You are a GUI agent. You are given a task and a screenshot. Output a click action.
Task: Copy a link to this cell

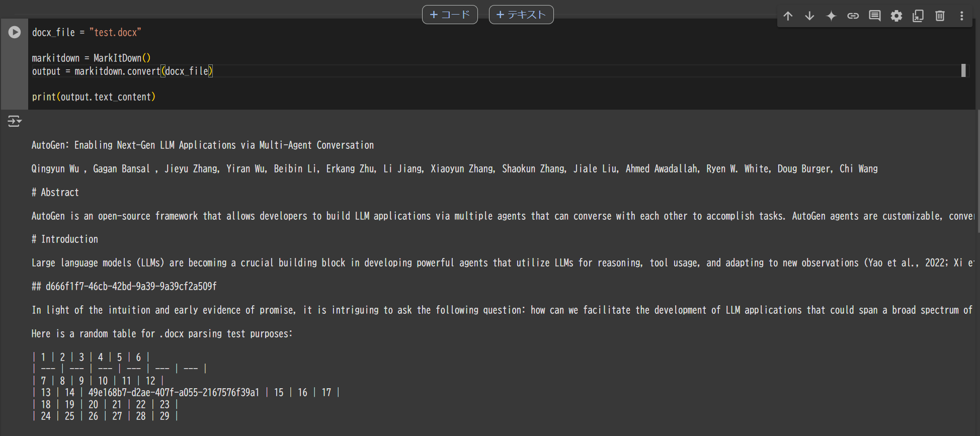coord(853,16)
